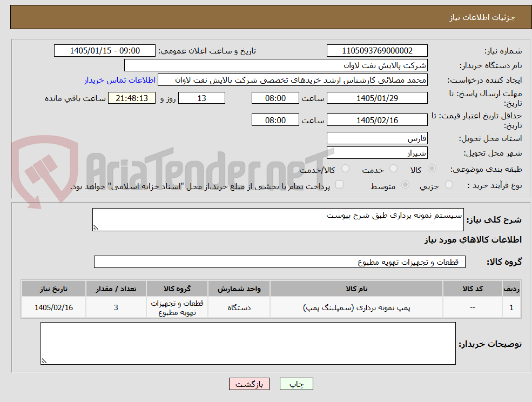The height and width of the screenshot is (402, 532).
Task: Click the buyer organization name field
Action: pos(276,65)
